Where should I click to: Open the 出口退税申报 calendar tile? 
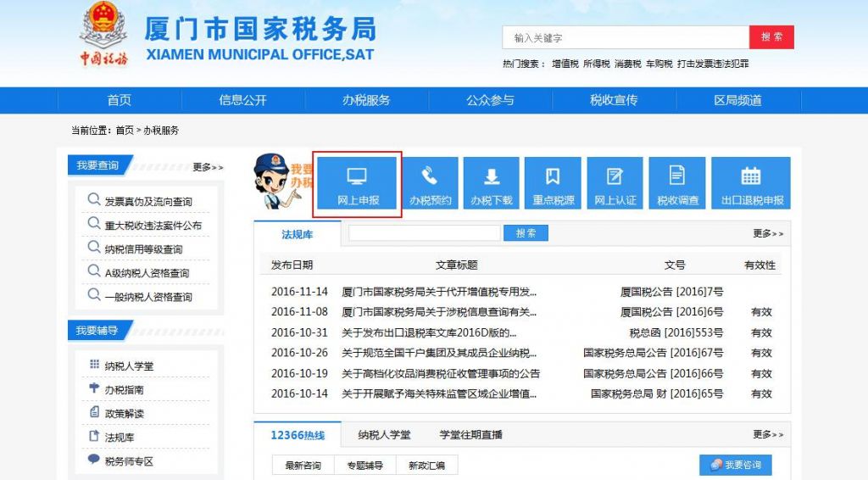coord(751,183)
